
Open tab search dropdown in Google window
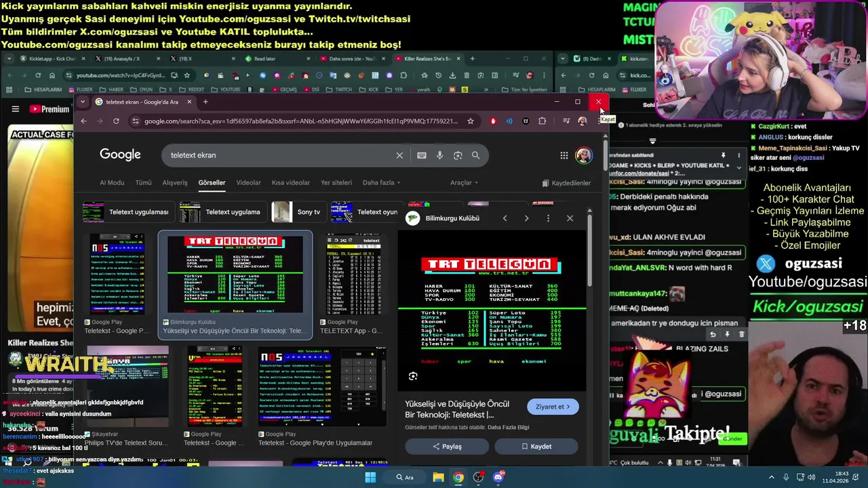(x=82, y=102)
